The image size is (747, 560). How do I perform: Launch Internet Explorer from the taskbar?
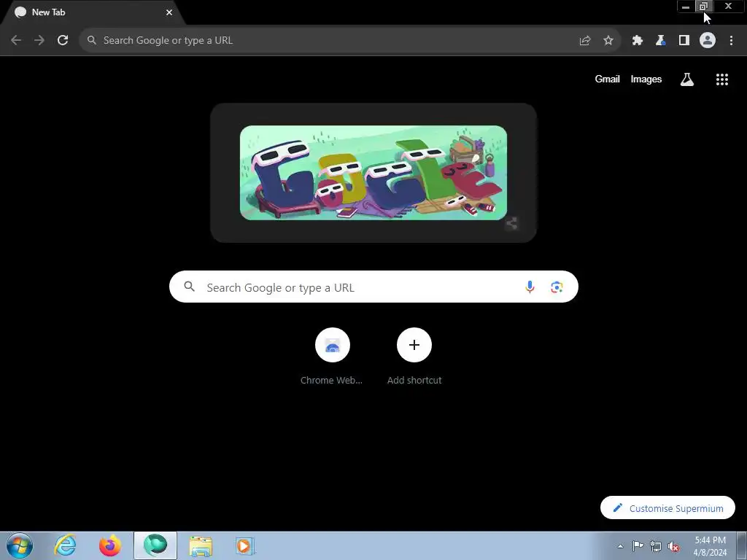(x=65, y=545)
